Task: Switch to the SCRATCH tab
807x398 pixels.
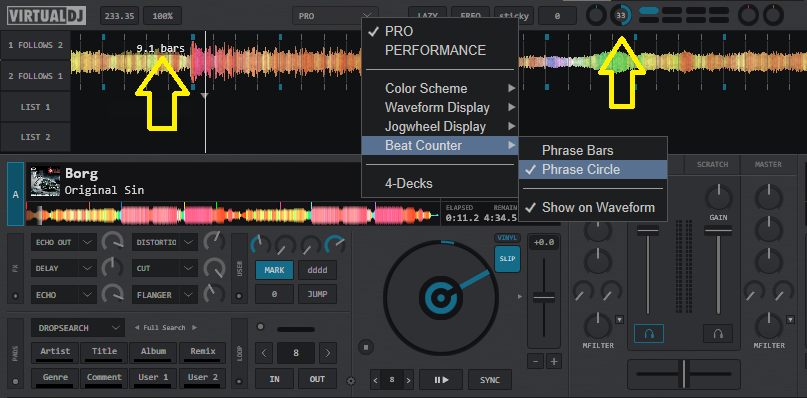Action: point(712,165)
